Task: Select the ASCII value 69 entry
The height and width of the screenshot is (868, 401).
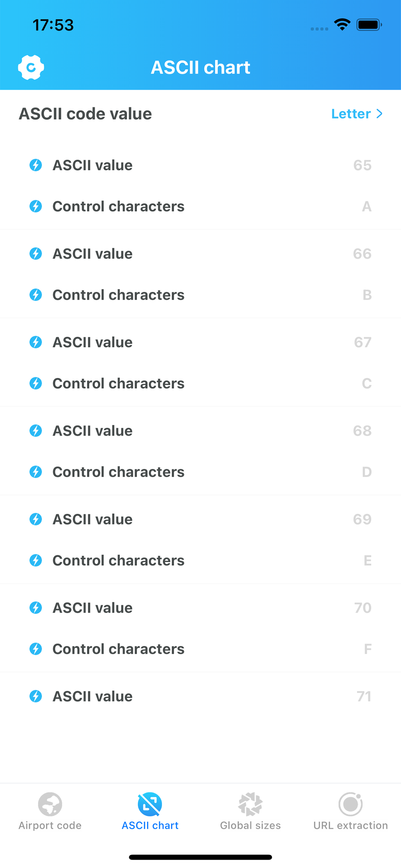Action: tap(200, 519)
